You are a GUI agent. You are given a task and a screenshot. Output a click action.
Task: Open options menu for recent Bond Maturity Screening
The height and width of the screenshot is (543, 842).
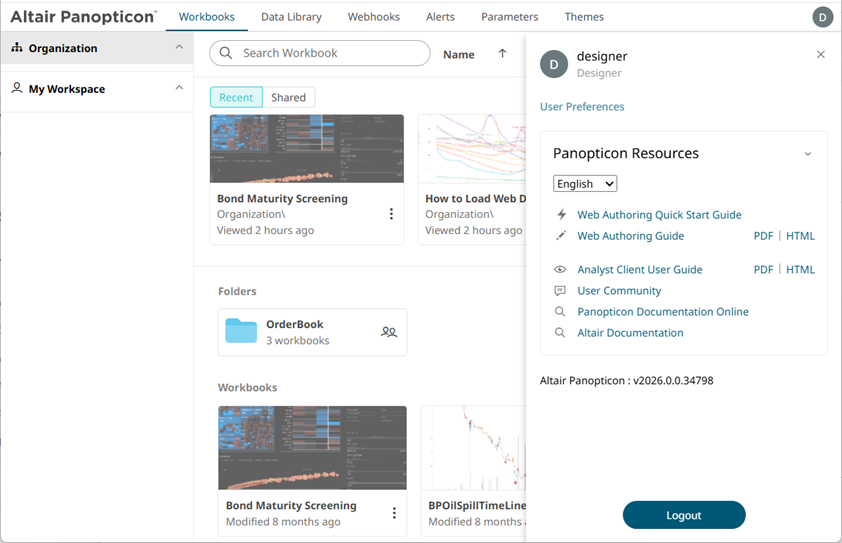391,214
